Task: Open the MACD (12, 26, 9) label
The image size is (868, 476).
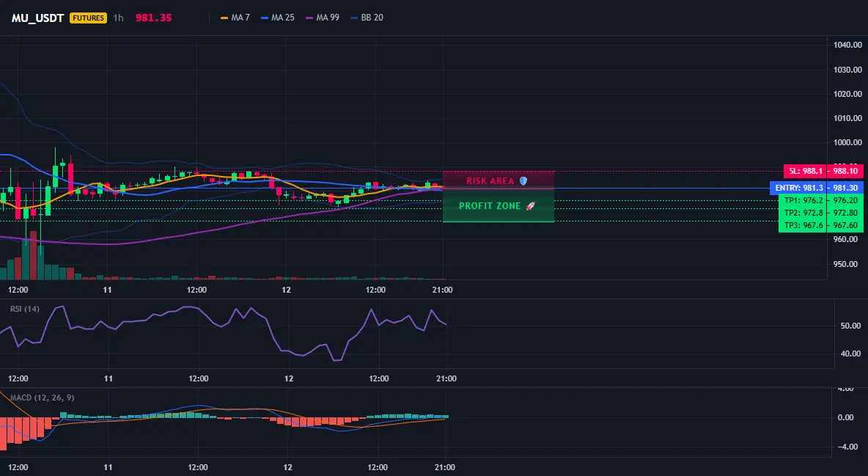Action: click(42, 398)
